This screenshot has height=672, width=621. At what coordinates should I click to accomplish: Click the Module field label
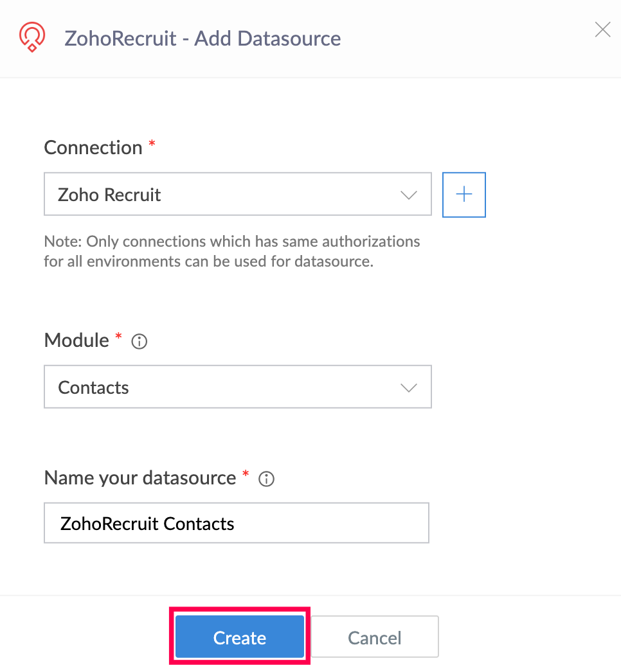click(x=76, y=340)
